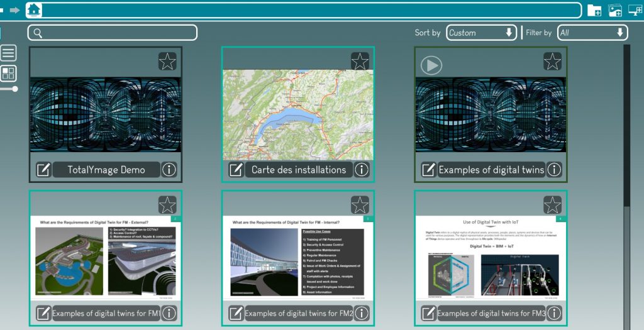
Task: Edit the digital twins for FM2 item
Action: coord(236,313)
